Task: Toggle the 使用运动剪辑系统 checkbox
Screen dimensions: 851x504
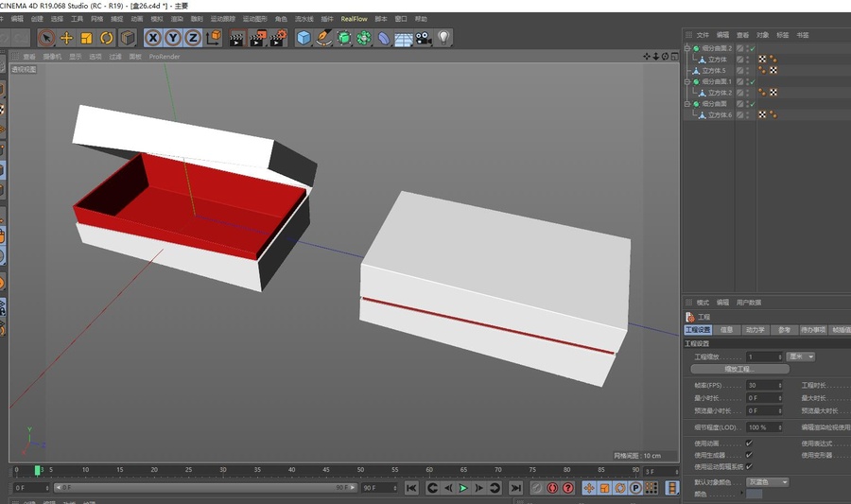Action: pyautogui.click(x=749, y=466)
